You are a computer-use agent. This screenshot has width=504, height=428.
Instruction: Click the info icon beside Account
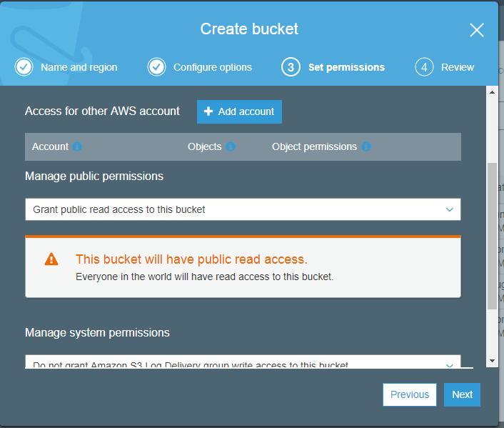tap(77, 146)
